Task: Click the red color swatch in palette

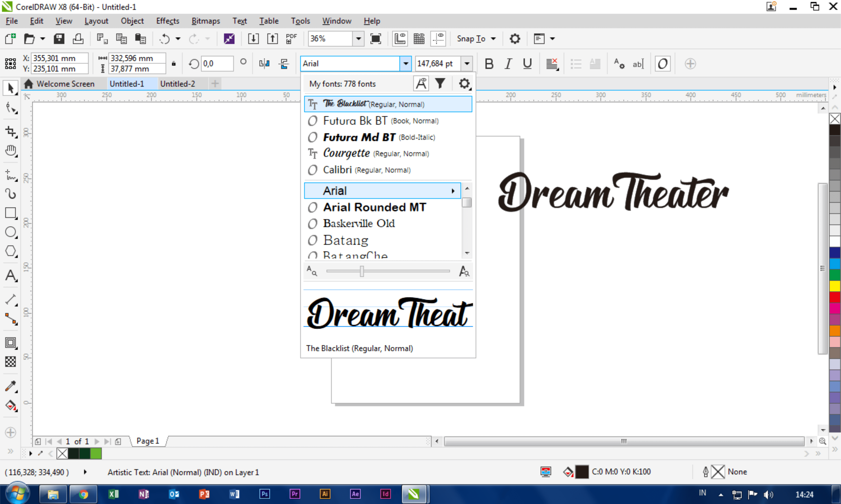Action: coord(835,297)
